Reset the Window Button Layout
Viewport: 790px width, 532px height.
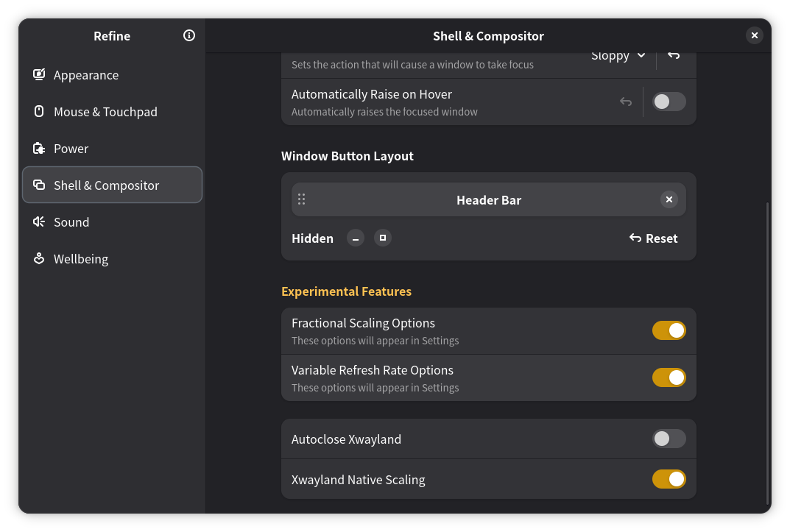(653, 238)
